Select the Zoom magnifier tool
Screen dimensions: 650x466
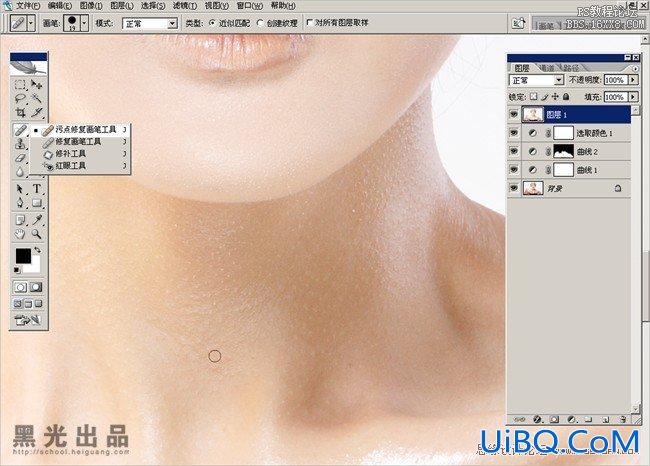pos(37,234)
